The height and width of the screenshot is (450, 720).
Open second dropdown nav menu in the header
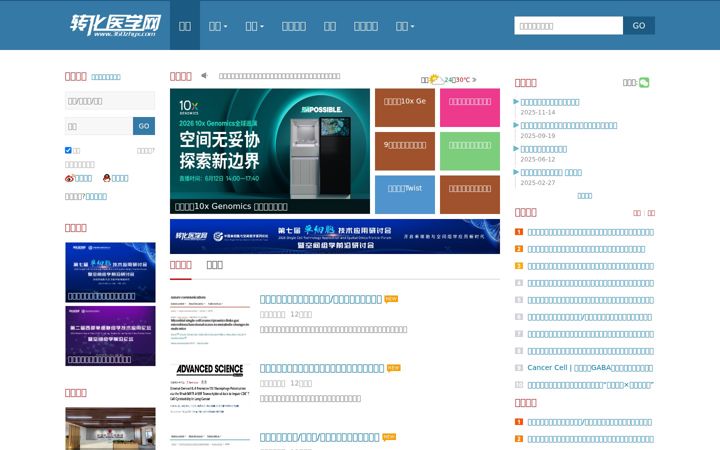pyautogui.click(x=254, y=26)
